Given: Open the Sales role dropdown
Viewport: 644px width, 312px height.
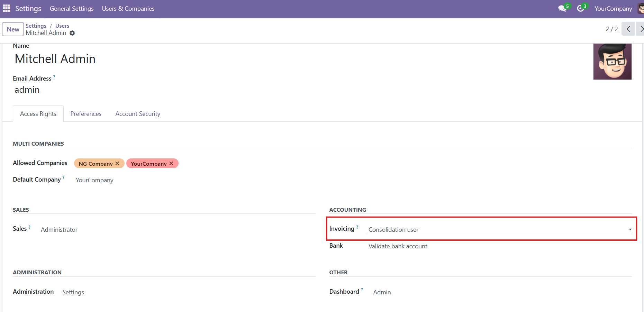Looking at the screenshot, I should coord(59,230).
